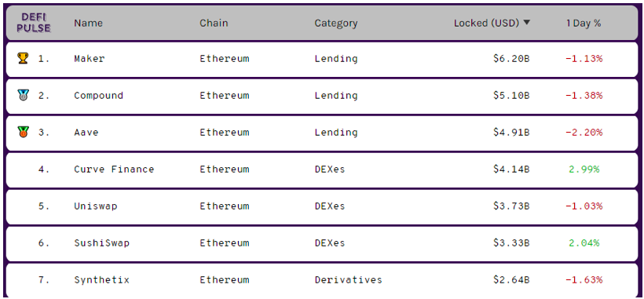This screenshot has width=644, height=299.
Task: Open the Synthetix project link
Action: click(101, 280)
